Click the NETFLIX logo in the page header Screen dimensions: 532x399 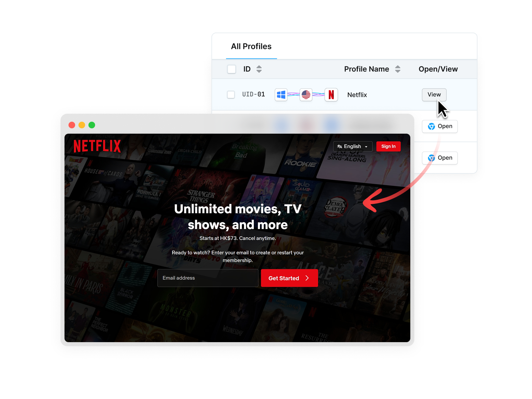[97, 146]
